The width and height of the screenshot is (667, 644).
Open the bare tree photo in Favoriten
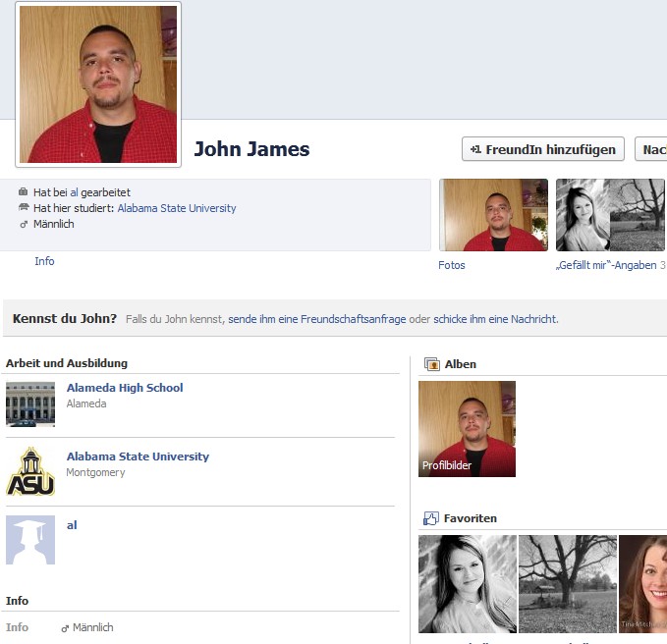pyautogui.click(x=568, y=584)
